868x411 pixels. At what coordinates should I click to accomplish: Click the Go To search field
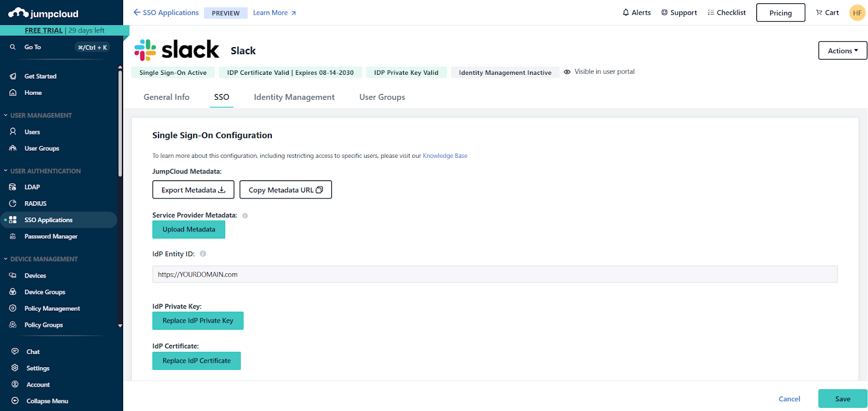(x=59, y=47)
